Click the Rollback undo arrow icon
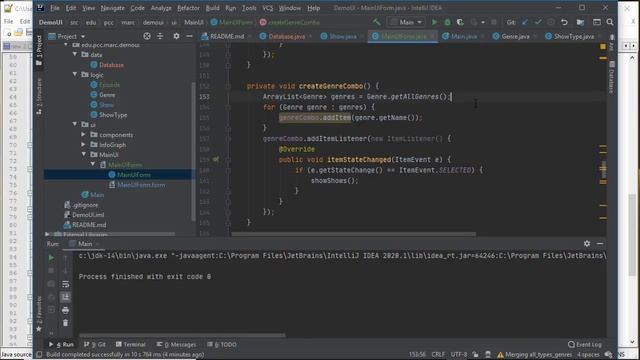Image resolution: width=640 pixels, height=360 pixels. coord(564,22)
